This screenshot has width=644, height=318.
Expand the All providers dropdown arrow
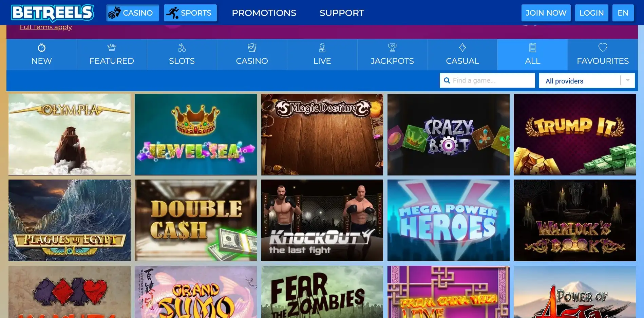628,80
